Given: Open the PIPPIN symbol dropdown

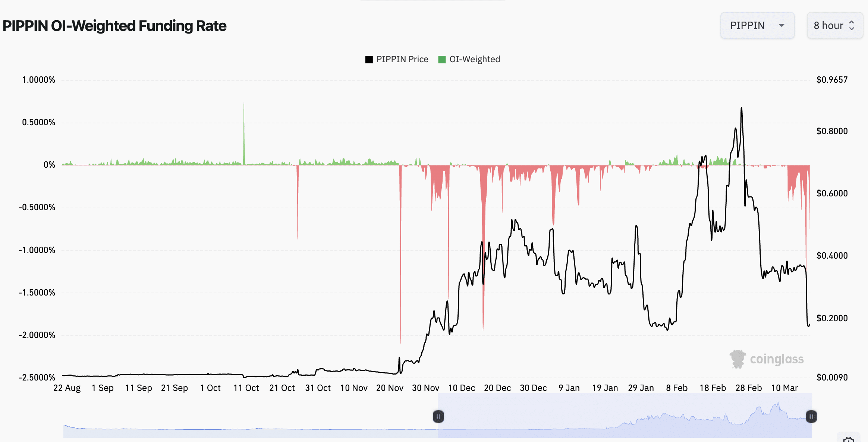Looking at the screenshot, I should point(757,25).
